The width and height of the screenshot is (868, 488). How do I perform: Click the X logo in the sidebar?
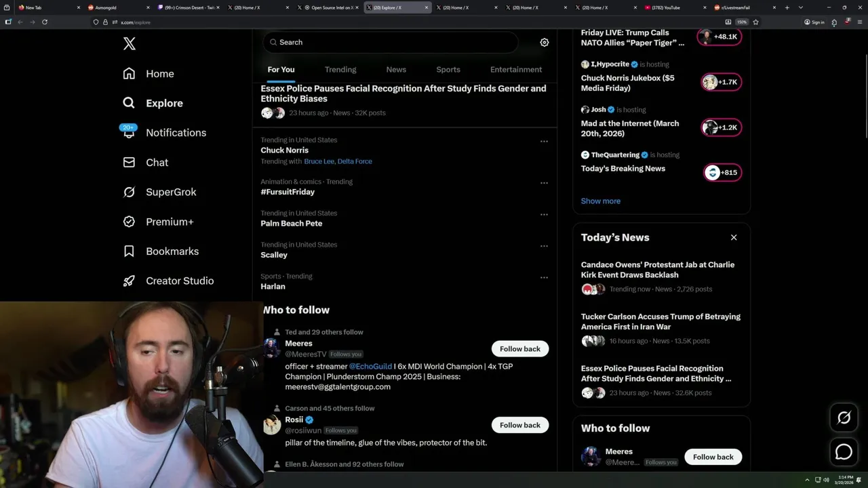tap(130, 44)
